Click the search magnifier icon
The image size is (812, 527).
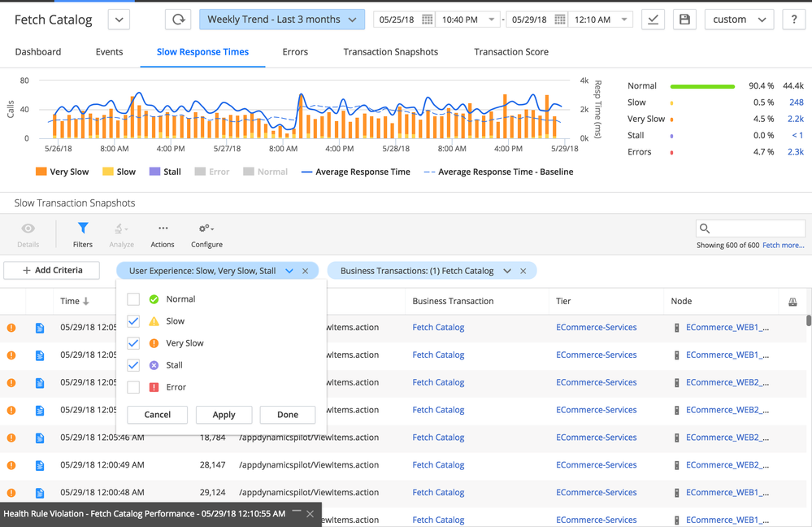[x=704, y=229]
